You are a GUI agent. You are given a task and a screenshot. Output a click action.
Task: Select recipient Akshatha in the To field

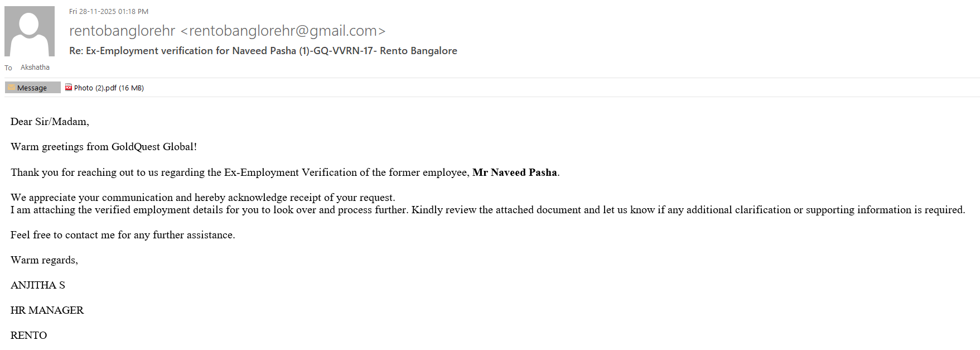point(35,68)
